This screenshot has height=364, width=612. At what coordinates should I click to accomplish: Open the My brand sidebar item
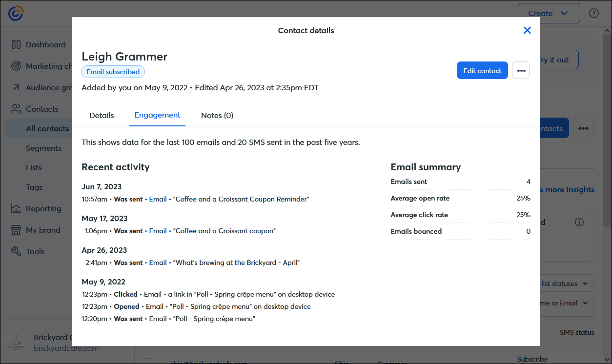pyautogui.click(x=36, y=230)
